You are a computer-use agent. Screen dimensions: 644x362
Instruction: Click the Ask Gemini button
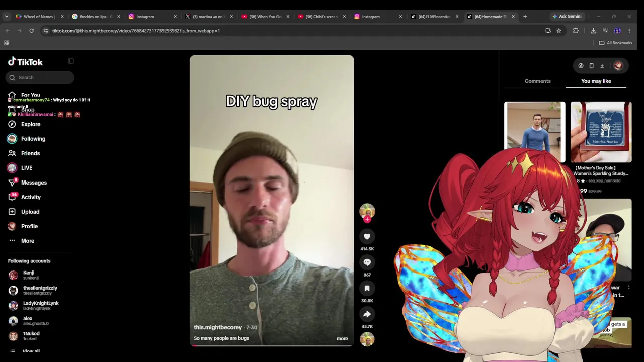pos(567,17)
